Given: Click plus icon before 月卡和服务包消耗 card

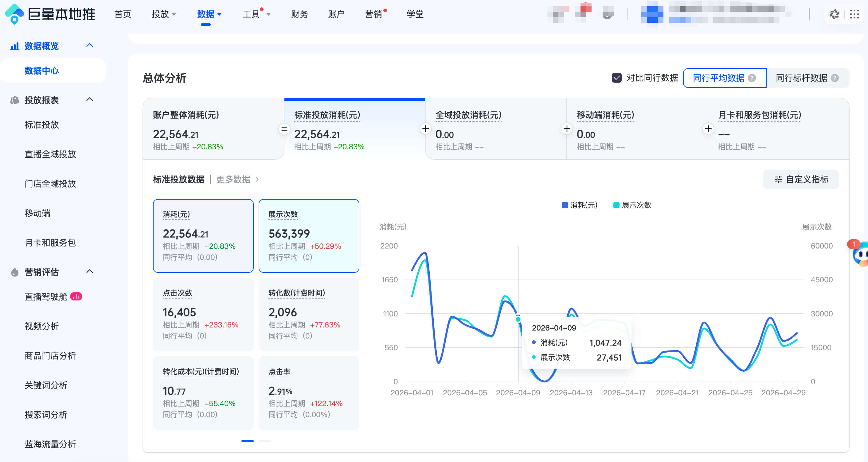Looking at the screenshot, I should (708, 129).
